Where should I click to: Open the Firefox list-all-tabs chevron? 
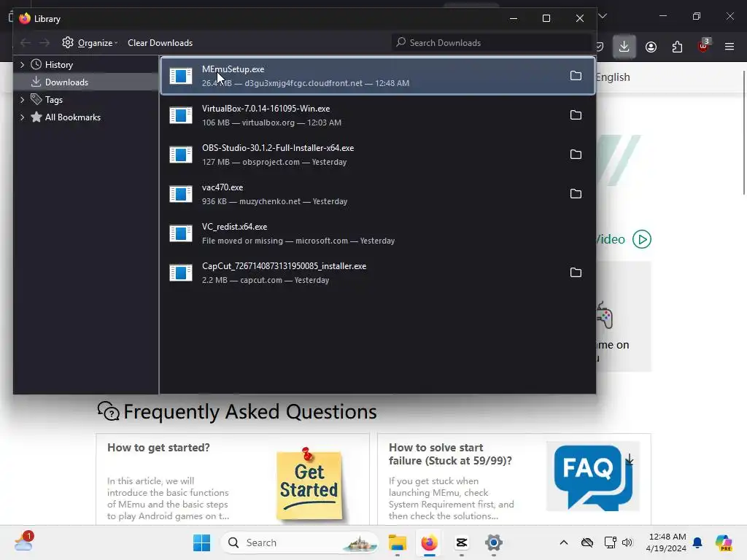(603, 16)
